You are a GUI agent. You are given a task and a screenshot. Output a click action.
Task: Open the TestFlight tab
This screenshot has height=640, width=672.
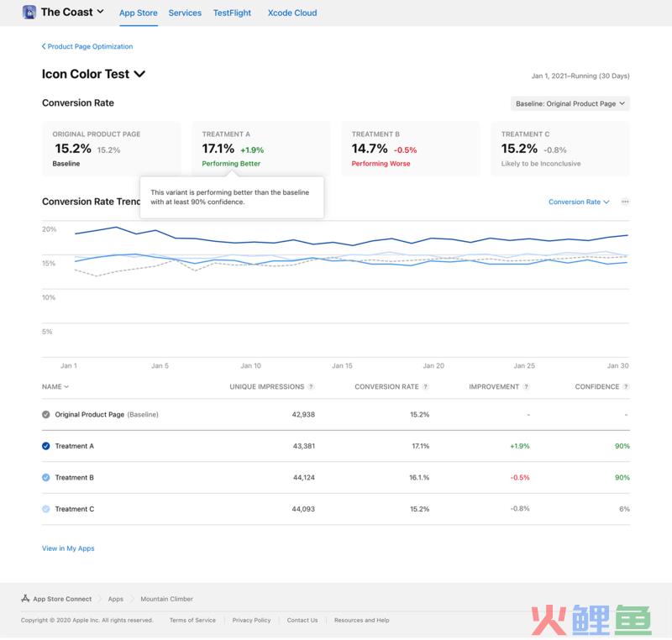[x=233, y=13]
